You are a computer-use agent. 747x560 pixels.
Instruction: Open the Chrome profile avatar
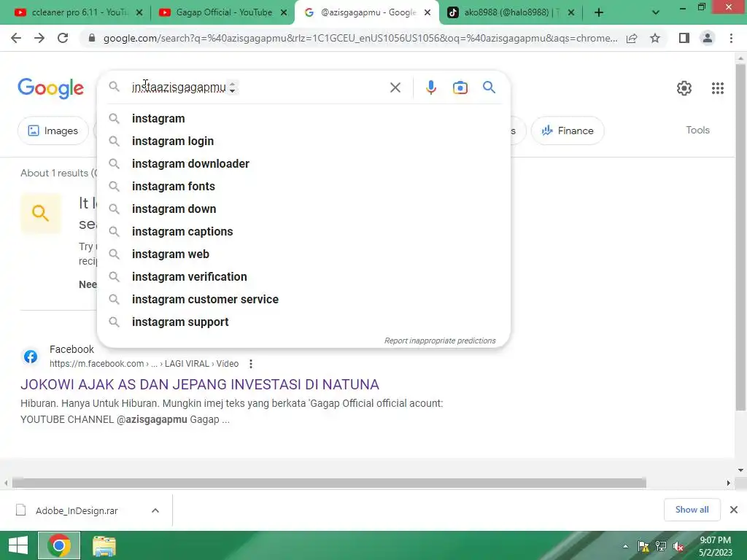[x=708, y=38]
